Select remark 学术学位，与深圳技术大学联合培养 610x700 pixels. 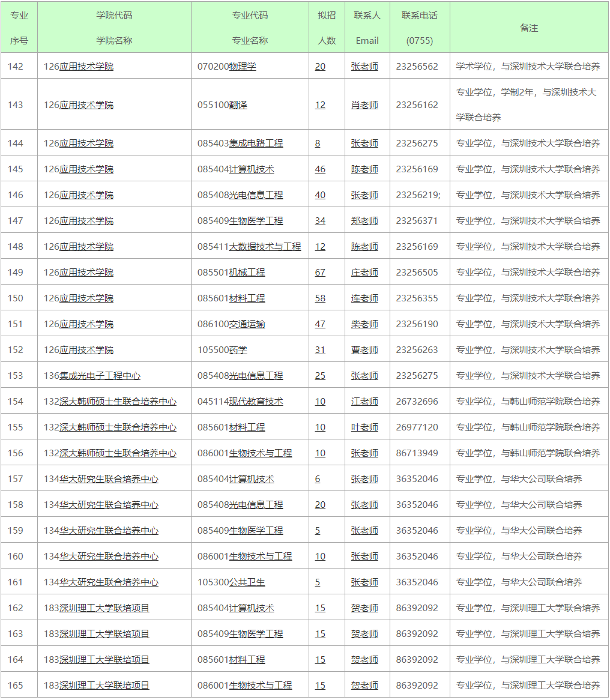pos(528,67)
